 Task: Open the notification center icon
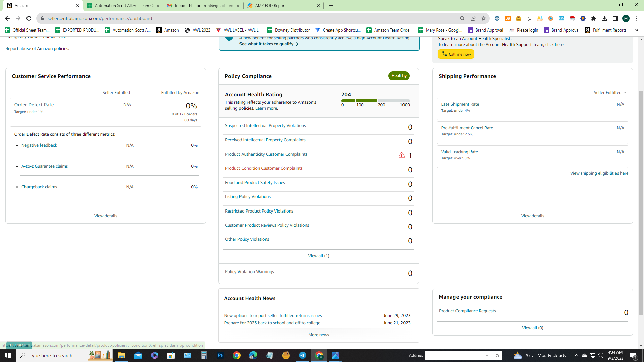(634, 355)
